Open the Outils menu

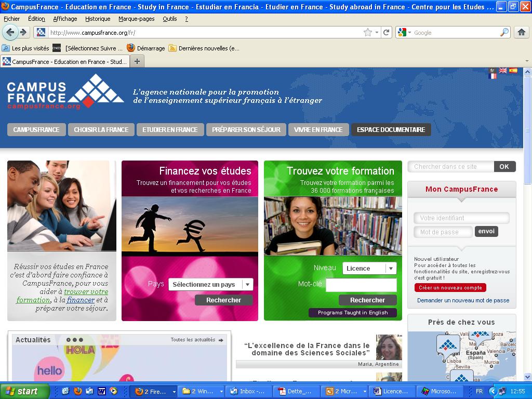170,19
